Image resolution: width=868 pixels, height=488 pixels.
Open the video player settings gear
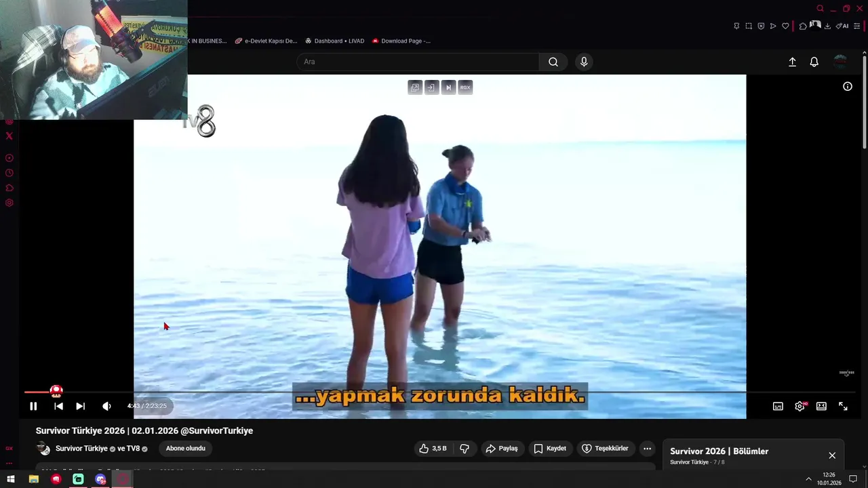[x=800, y=406]
